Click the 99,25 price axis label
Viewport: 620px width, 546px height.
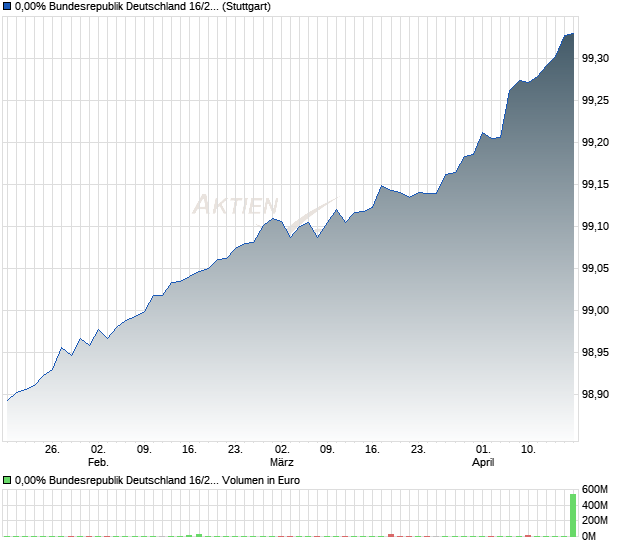[595, 100]
